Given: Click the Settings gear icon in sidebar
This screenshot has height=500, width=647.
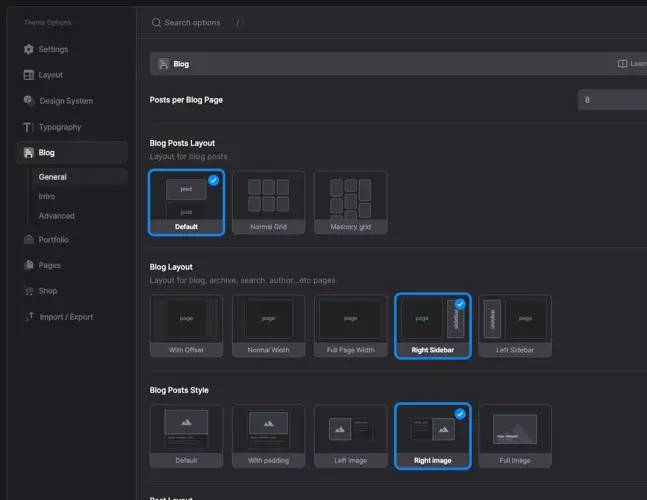Looking at the screenshot, I should click(x=29, y=49).
